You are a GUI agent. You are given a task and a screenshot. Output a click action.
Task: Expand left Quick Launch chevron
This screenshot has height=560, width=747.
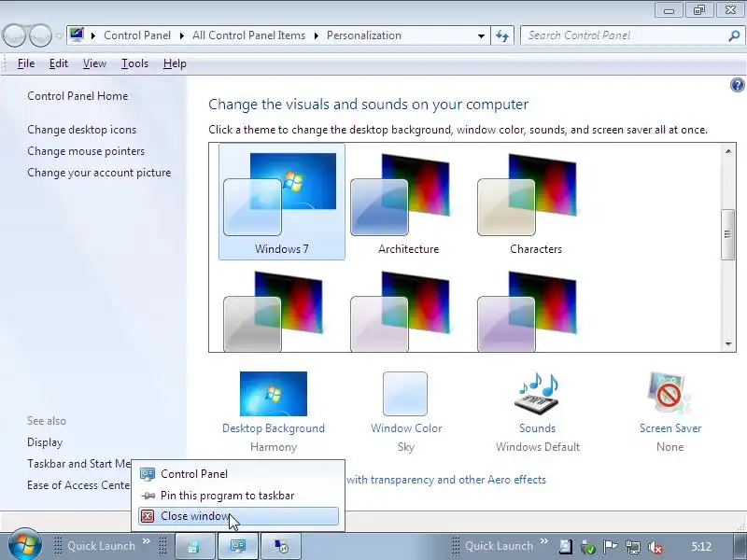click(x=147, y=541)
